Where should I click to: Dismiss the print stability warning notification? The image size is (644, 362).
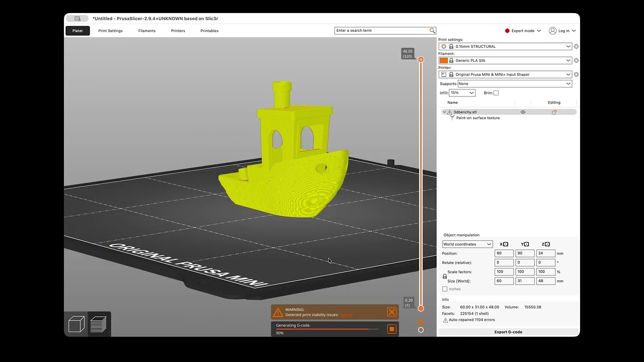click(391, 312)
